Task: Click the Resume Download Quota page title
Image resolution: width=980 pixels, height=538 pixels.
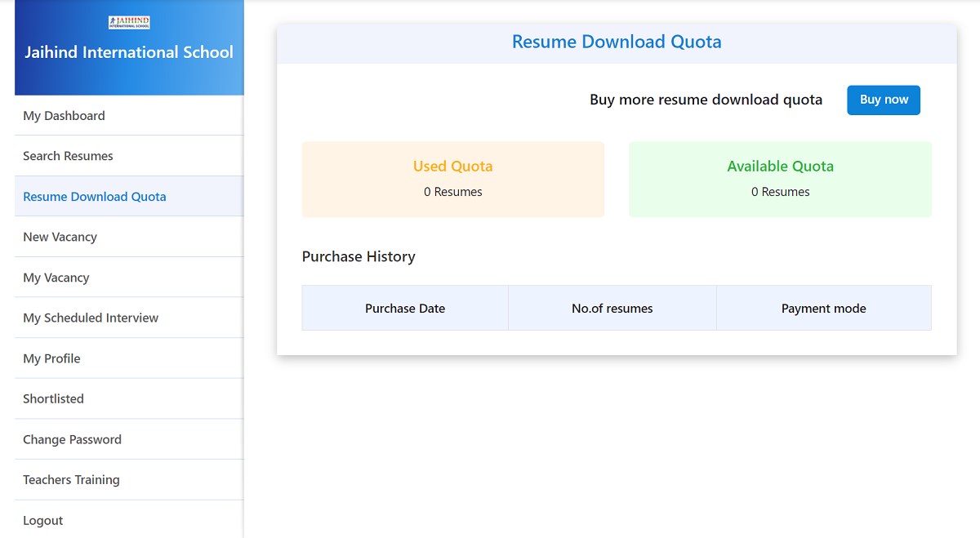Action: (617, 41)
